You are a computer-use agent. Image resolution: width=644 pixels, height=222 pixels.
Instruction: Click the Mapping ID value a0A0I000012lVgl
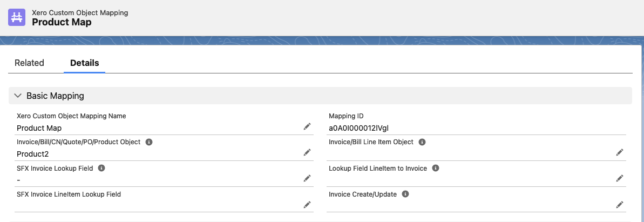pyautogui.click(x=358, y=128)
